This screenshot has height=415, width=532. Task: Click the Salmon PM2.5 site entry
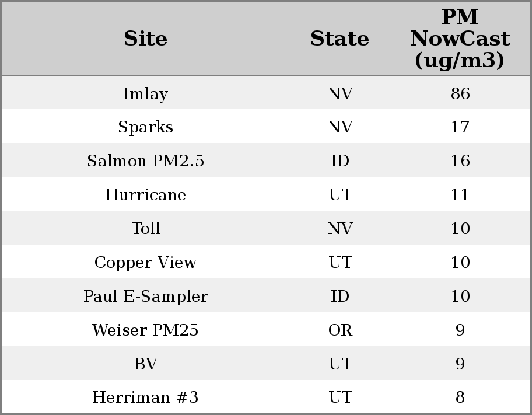click(145, 161)
